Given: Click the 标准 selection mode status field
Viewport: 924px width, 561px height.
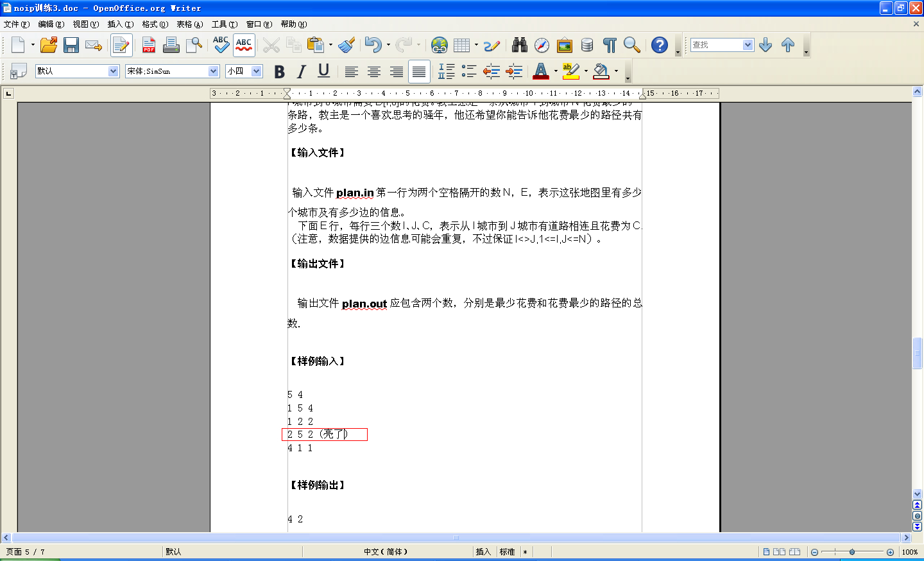Looking at the screenshot, I should (508, 552).
